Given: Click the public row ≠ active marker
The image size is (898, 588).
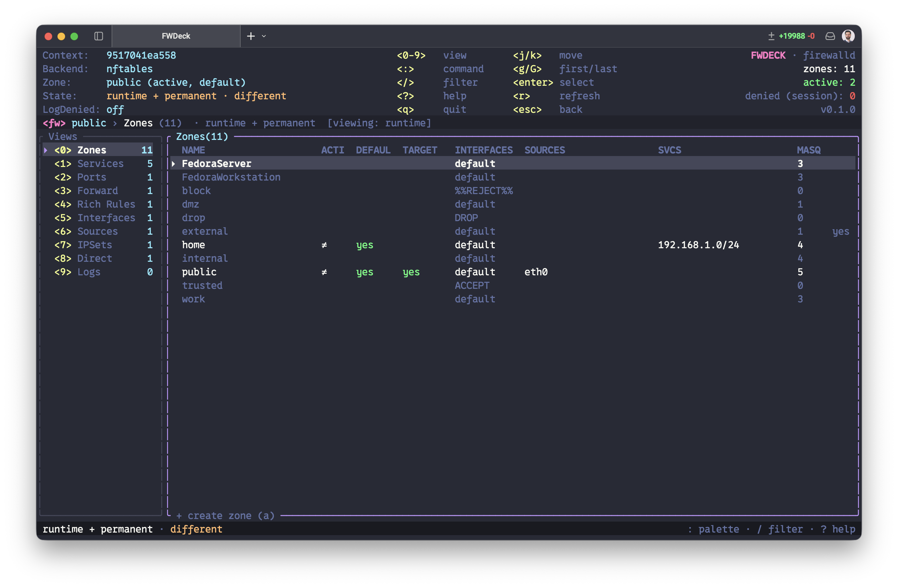Looking at the screenshot, I should pyautogui.click(x=324, y=272).
